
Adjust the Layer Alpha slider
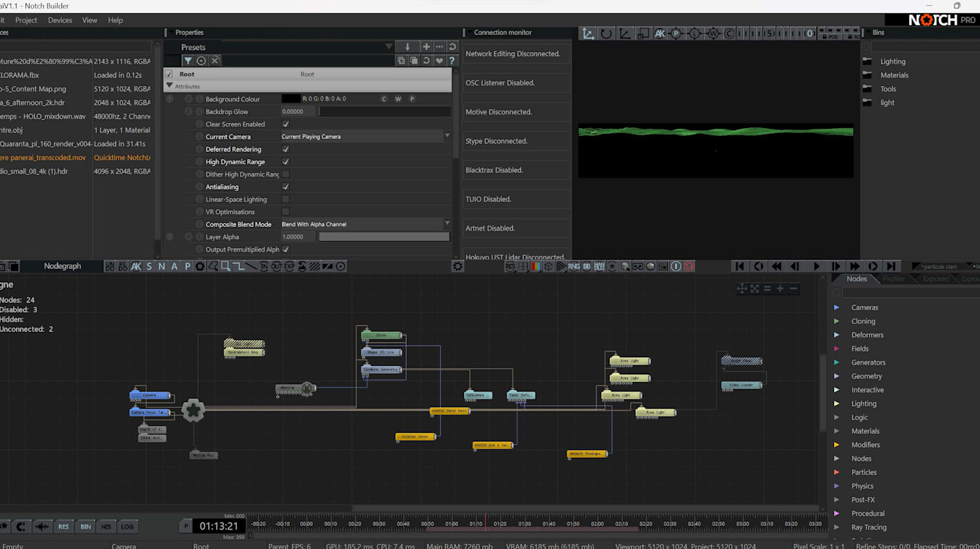384,237
